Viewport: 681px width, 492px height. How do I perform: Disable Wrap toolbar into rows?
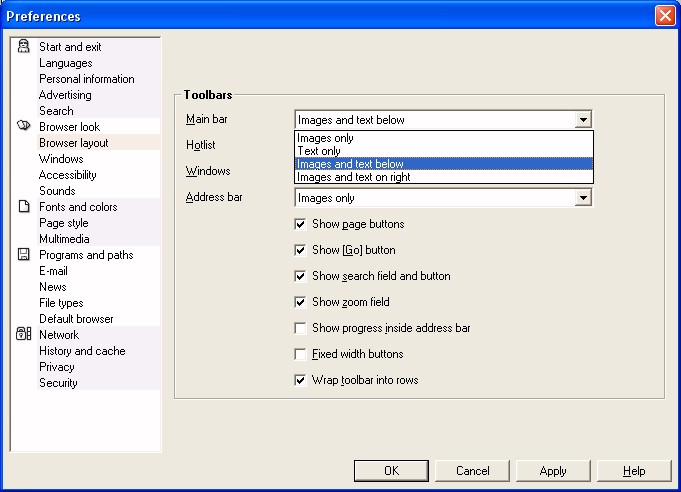coord(300,380)
